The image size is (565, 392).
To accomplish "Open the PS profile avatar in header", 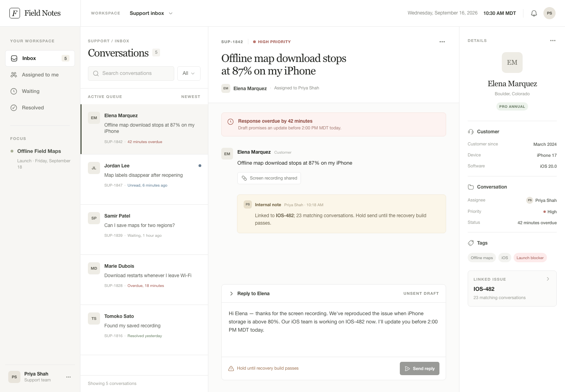I will (x=549, y=13).
